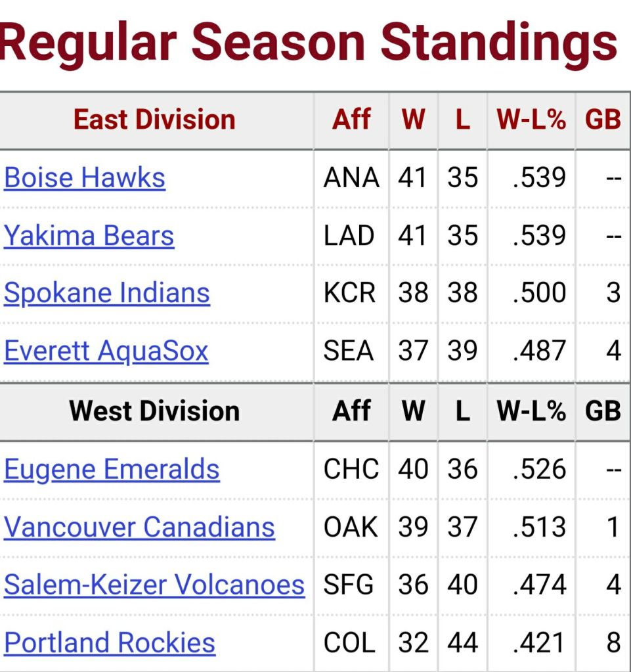Open the Yakima Bears team link
This screenshot has width=631, height=672.
(89, 236)
